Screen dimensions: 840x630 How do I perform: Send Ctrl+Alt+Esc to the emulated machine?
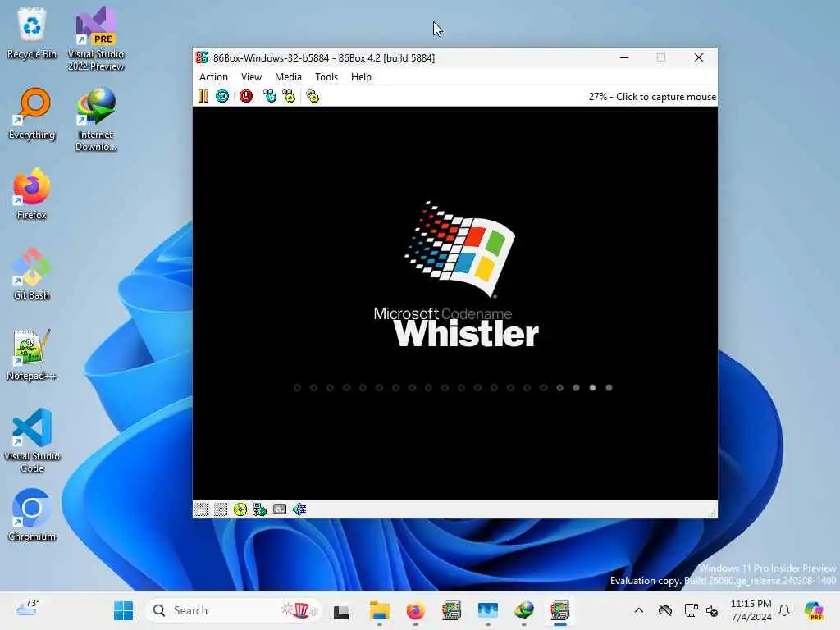pyautogui.click(x=289, y=96)
